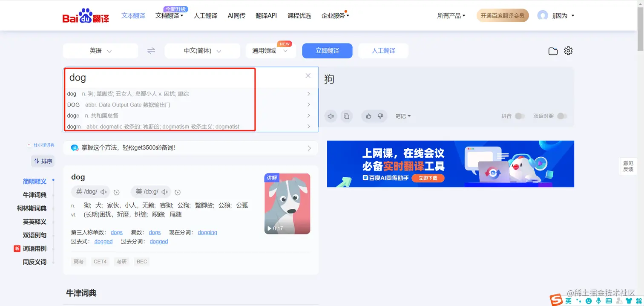
Task: Play American pronunciation of dog
Action: pos(165,192)
